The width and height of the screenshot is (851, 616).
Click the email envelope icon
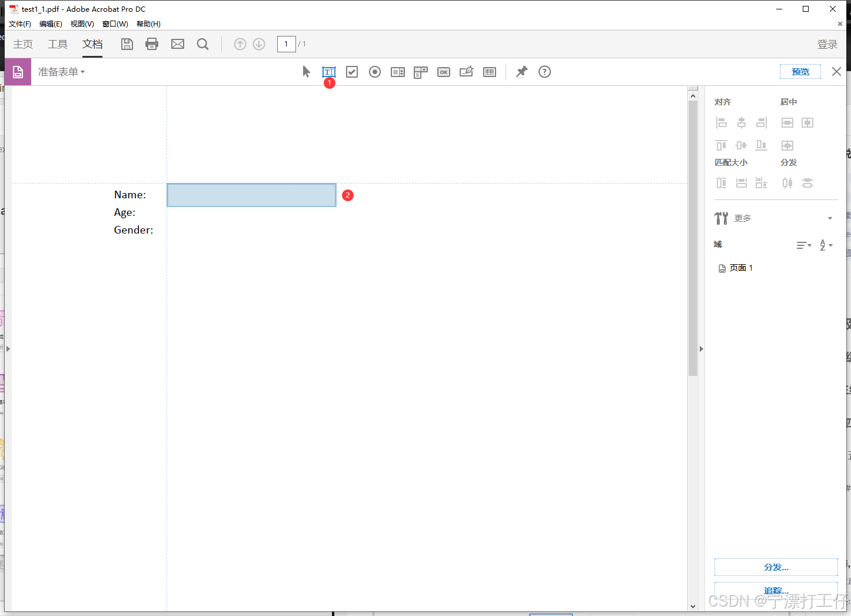coord(178,44)
